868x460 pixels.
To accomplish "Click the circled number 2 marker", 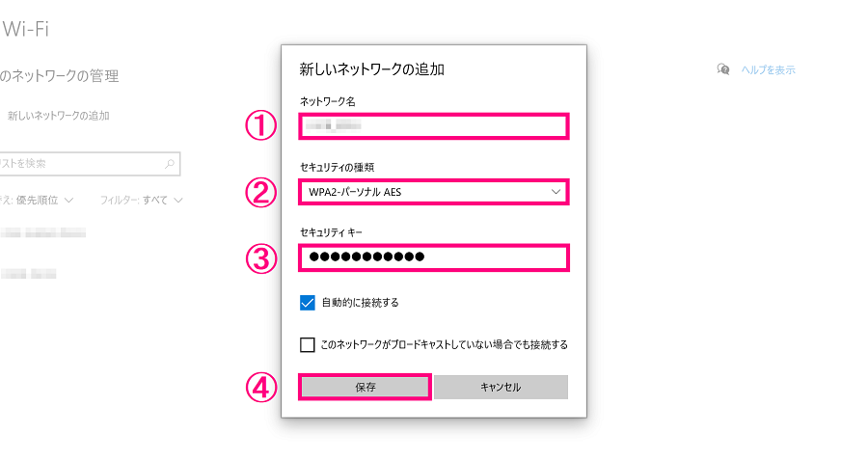I will point(260,193).
